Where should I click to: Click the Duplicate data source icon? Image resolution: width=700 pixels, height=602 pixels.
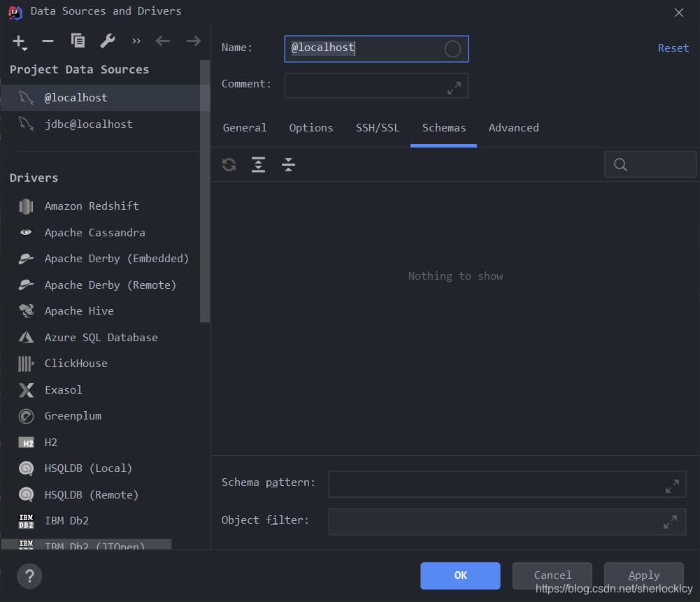78,41
